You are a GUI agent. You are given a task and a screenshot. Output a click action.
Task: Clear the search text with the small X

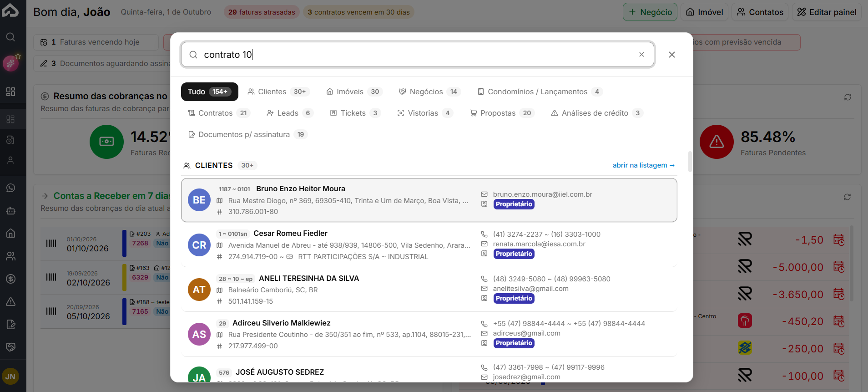click(641, 55)
